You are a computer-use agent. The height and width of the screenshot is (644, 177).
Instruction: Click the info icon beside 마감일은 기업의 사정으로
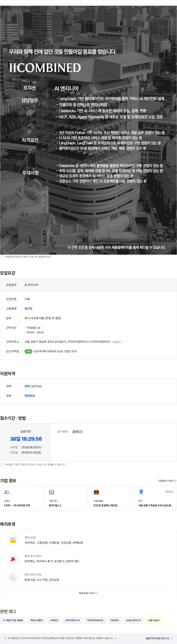coord(2,464)
